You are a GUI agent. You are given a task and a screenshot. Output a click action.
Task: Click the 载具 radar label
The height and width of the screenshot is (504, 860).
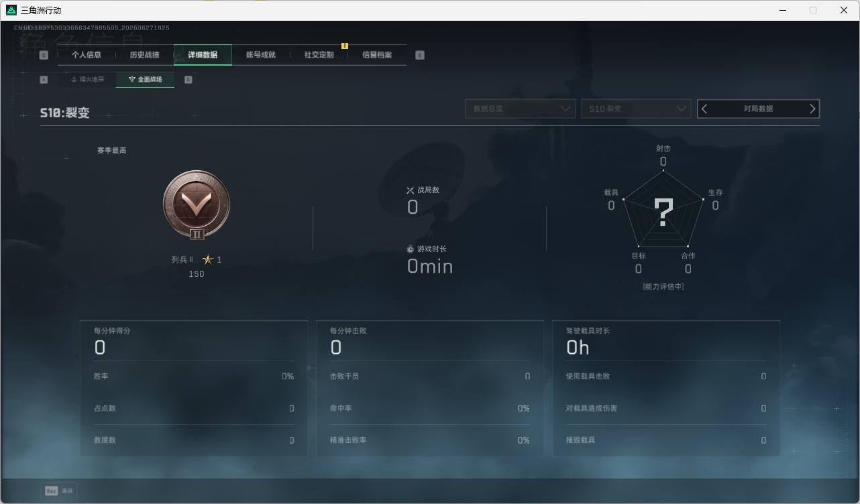tap(611, 192)
